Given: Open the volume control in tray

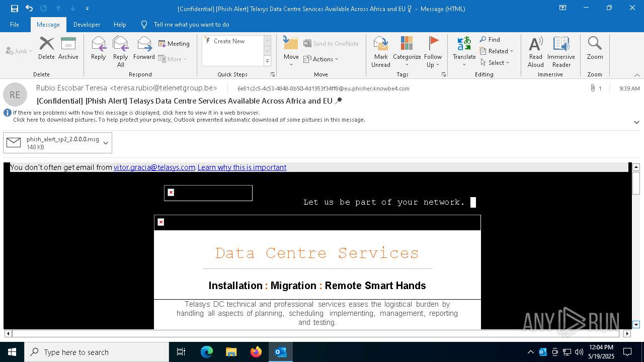Looking at the screenshot, I should point(579,352).
